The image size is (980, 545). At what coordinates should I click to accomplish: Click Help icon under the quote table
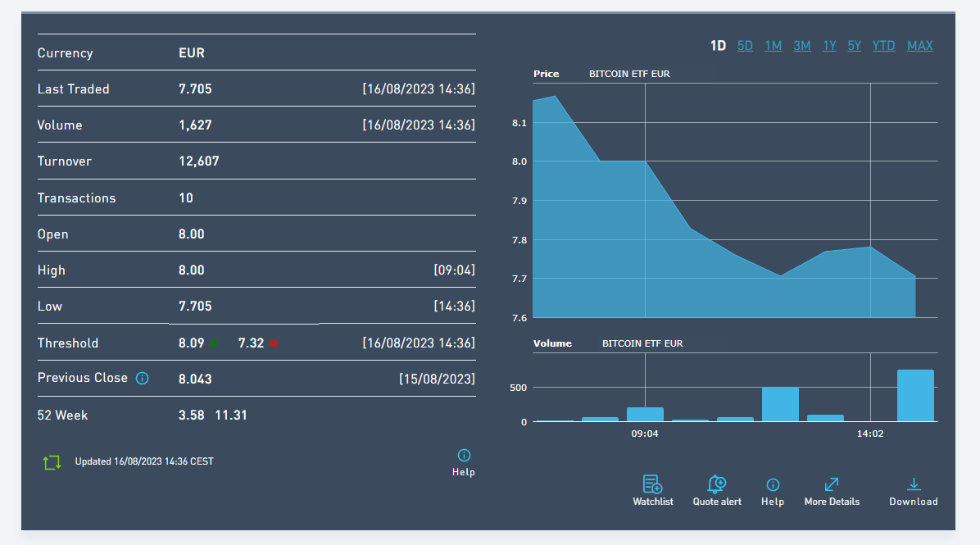(464, 455)
